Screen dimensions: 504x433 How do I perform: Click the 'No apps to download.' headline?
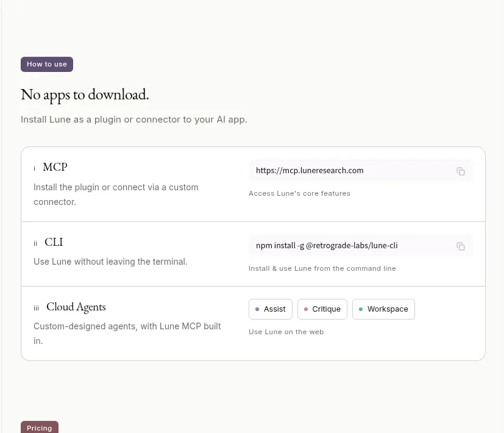(85, 95)
